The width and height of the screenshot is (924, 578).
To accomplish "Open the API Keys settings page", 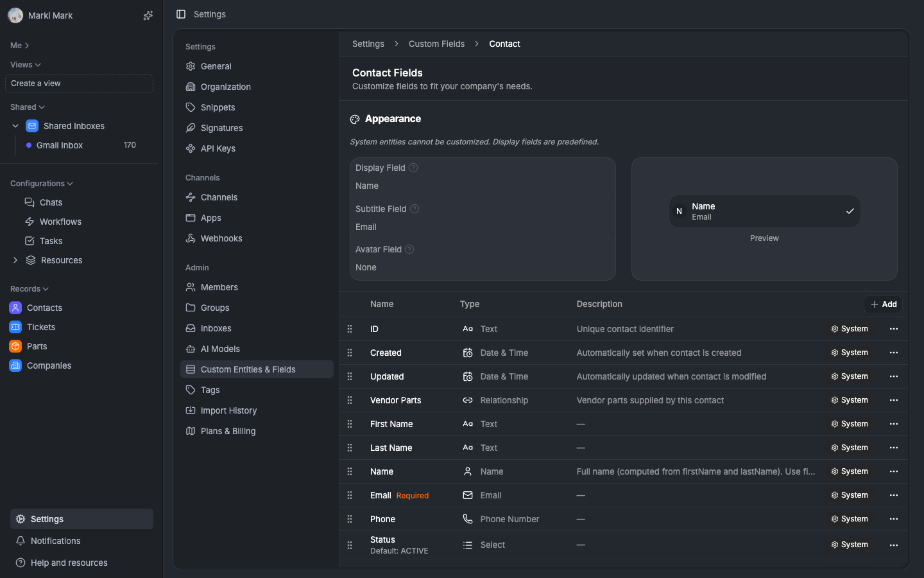I will (x=218, y=148).
